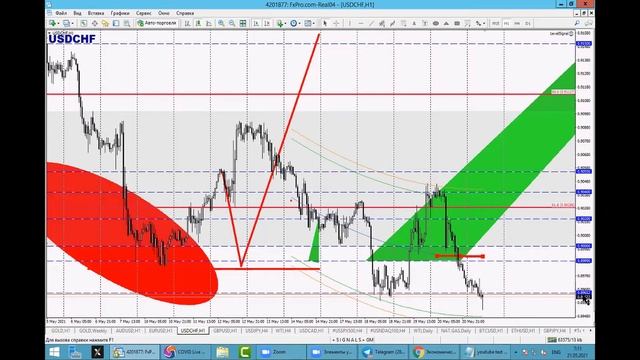The image size is (640, 360).
Task: Open the Profiles toolbar icon
Action: [x=66, y=23]
